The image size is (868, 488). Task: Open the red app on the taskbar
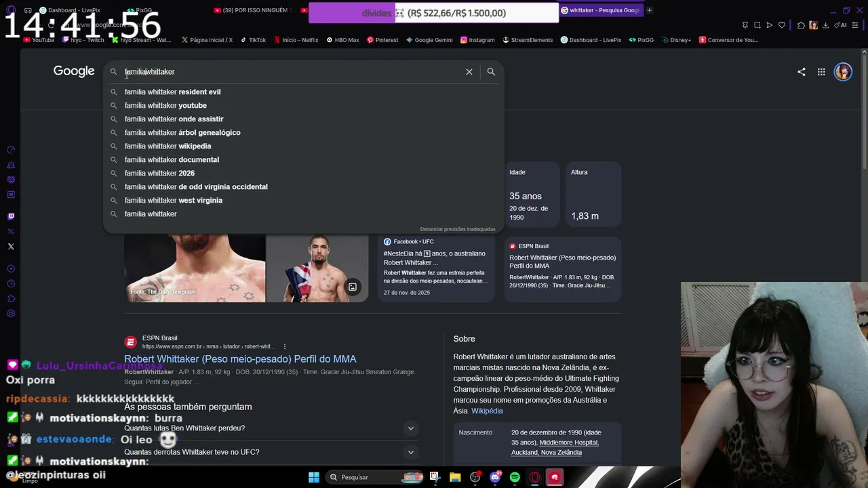click(555, 477)
